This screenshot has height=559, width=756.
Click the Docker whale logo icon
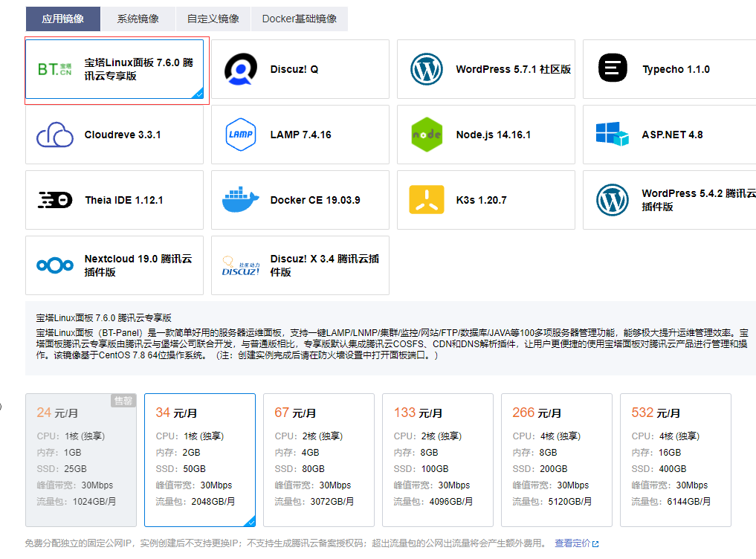coord(241,200)
